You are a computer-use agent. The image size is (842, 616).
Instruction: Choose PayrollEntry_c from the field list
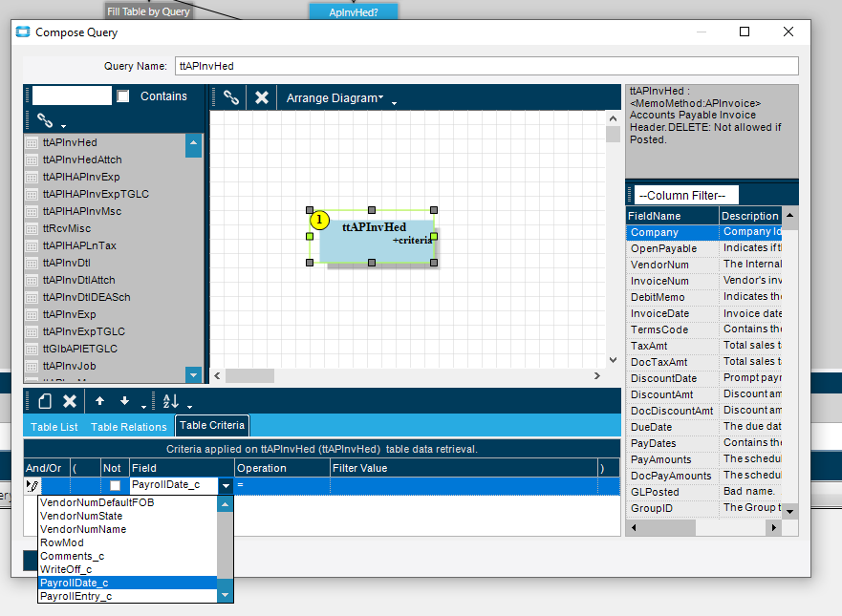76,596
